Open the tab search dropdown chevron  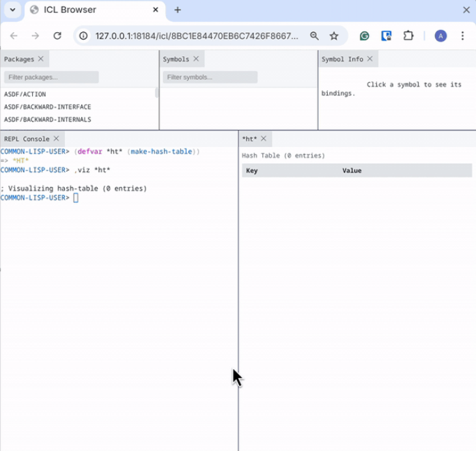[x=10, y=10]
